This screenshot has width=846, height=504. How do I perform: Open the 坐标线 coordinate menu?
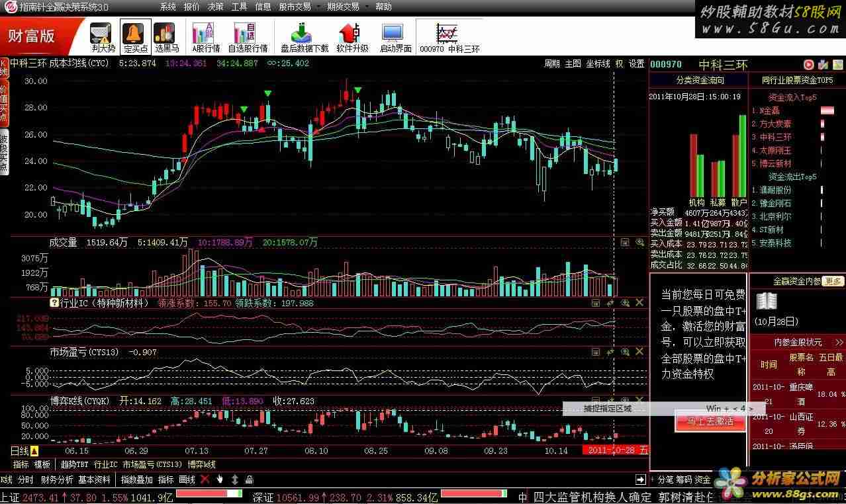(x=598, y=63)
